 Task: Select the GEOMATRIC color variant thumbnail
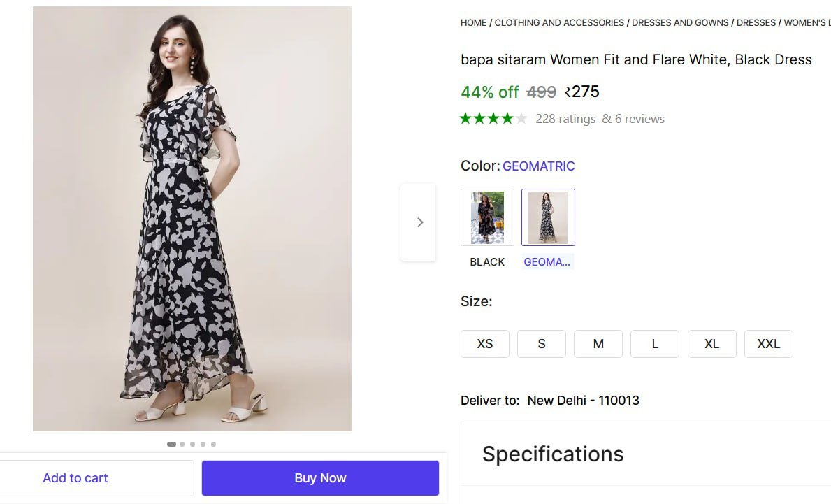click(548, 217)
